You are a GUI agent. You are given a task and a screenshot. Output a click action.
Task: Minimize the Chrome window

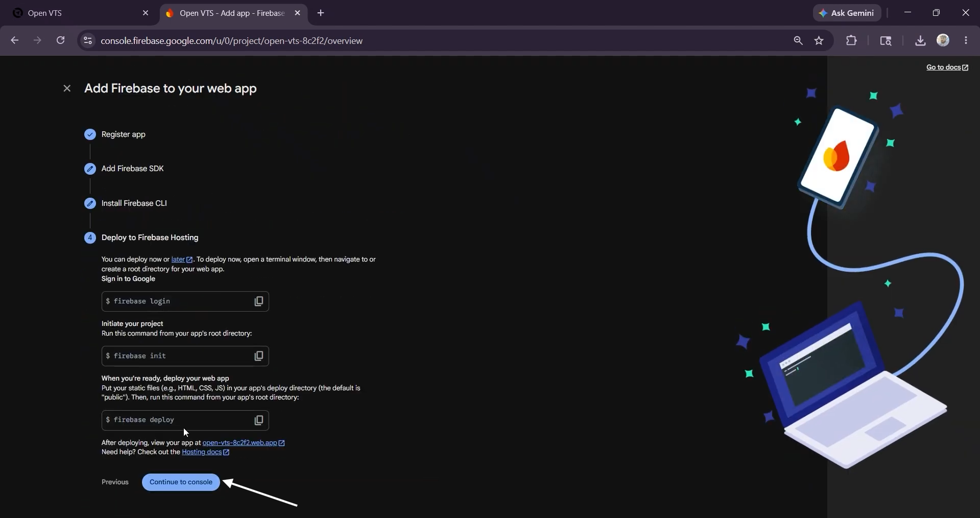click(907, 13)
